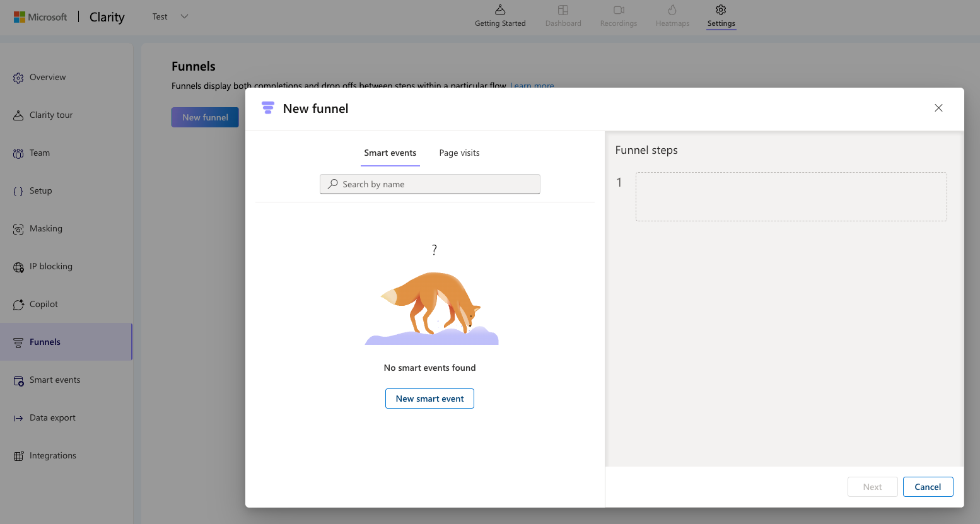Open the Funnels item in sidebar
The image size is (980, 524).
(x=45, y=342)
